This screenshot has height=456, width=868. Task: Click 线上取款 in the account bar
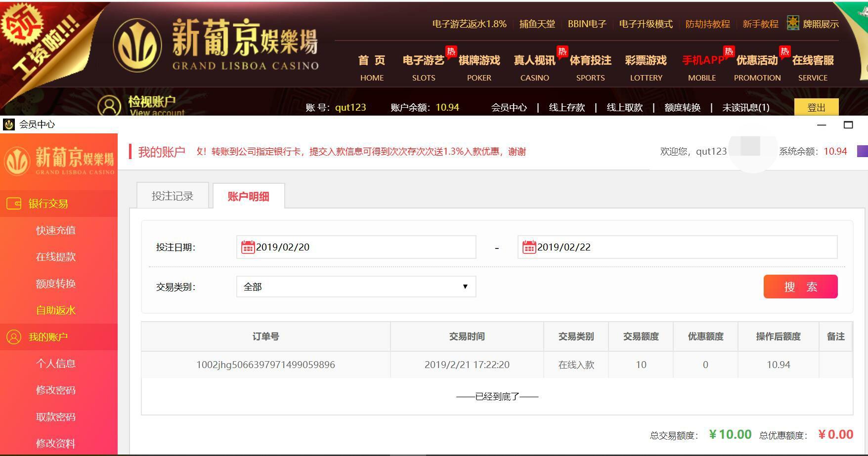point(624,107)
